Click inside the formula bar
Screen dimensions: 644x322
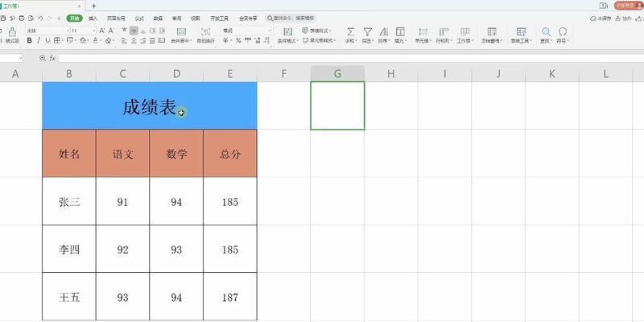(x=349, y=58)
